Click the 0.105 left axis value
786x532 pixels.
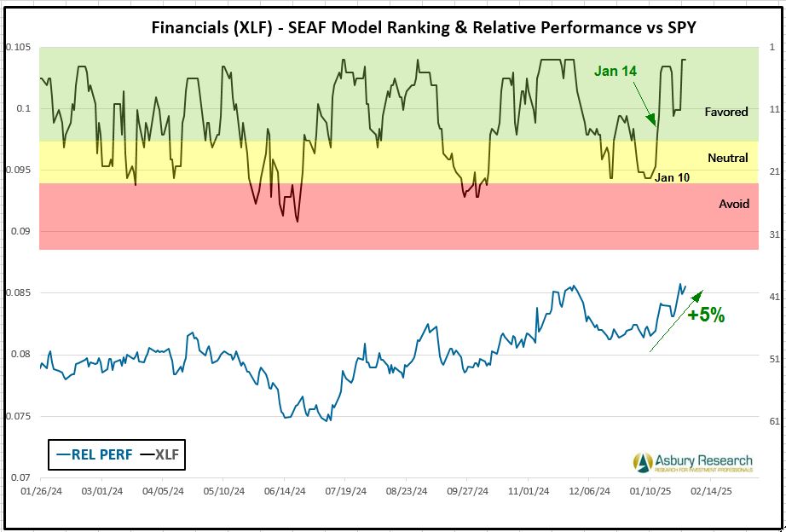[x=16, y=46]
